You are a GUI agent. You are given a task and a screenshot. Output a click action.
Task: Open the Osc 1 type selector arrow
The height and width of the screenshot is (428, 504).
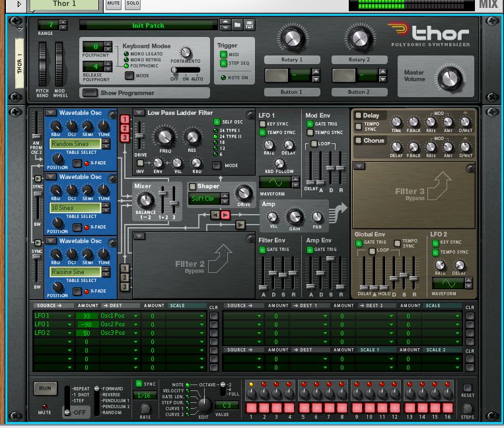pyautogui.click(x=50, y=113)
